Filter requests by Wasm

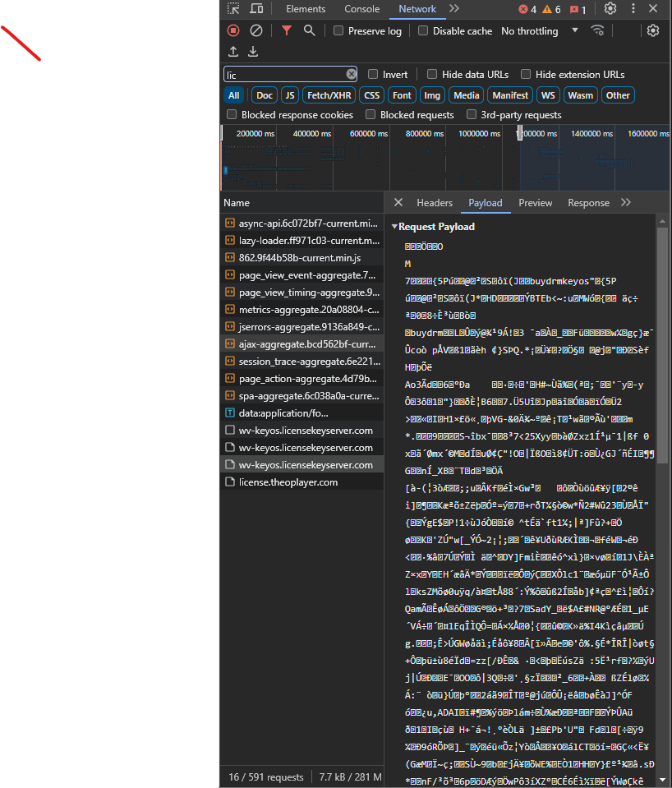[x=581, y=95]
